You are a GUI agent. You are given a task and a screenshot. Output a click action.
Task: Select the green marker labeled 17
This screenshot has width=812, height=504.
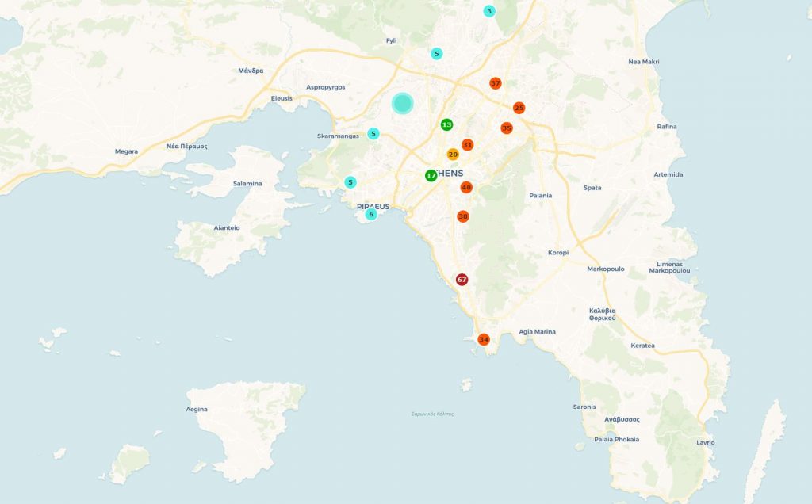pyautogui.click(x=431, y=175)
